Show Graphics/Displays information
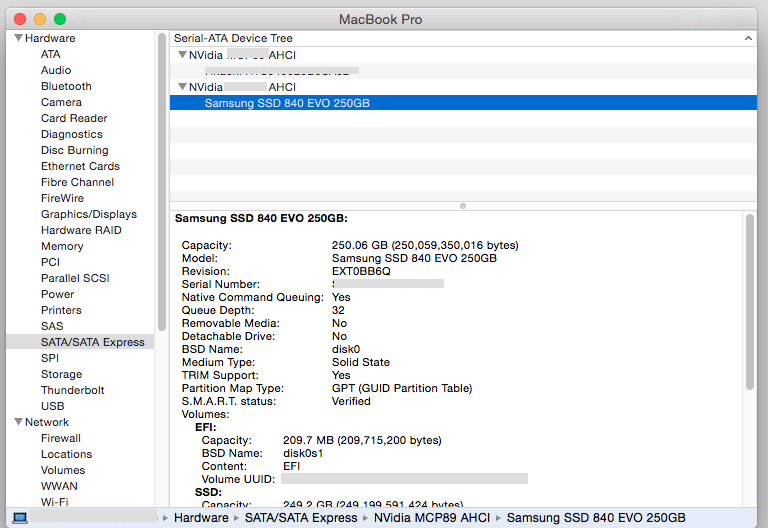This screenshot has width=768, height=528. [89, 214]
